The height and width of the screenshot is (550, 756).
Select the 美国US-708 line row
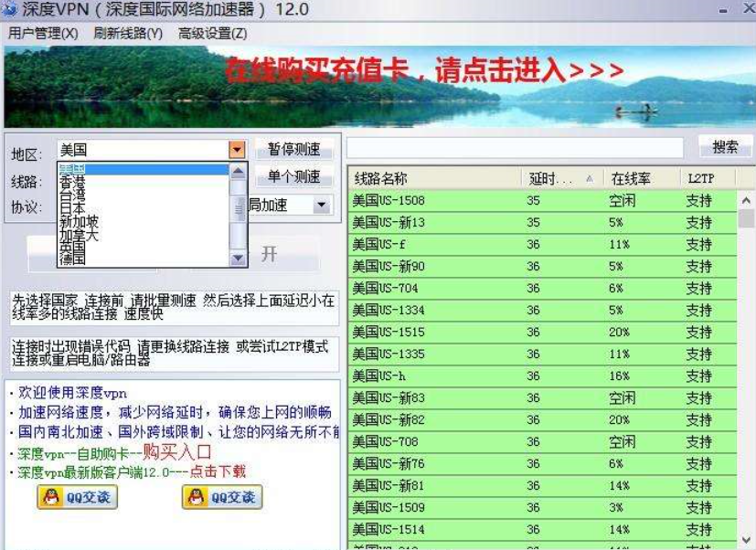542,441
